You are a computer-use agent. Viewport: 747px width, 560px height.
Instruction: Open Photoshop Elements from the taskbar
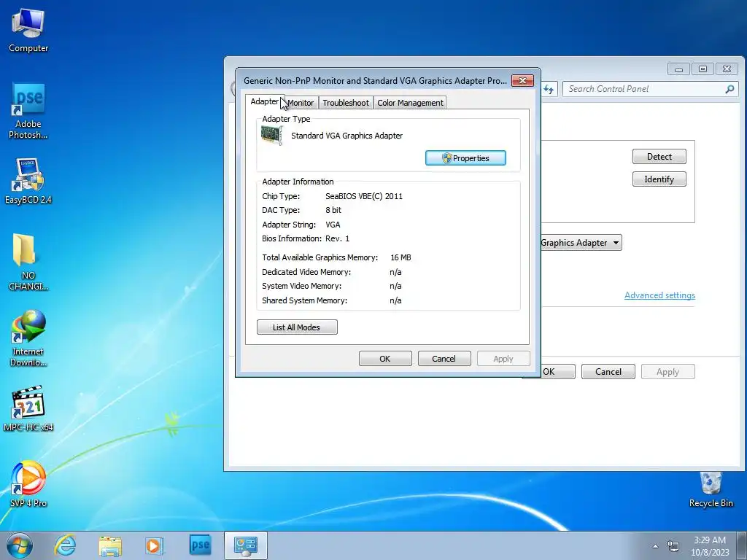(x=200, y=545)
